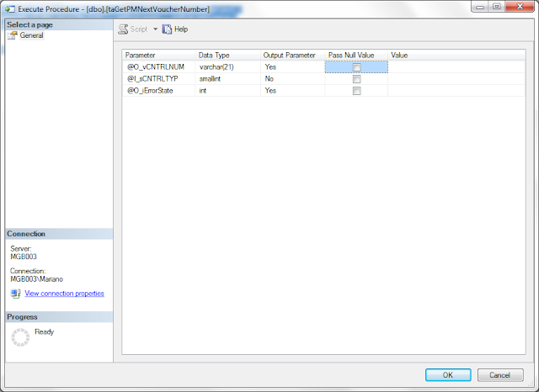The image size is (539, 392).
Task: Click the Script toolbar icon
Action: (x=123, y=29)
